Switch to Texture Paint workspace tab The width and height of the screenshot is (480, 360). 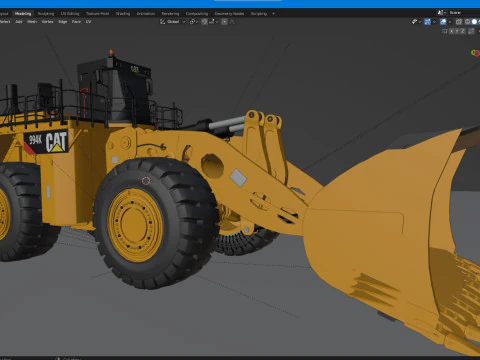pos(97,14)
